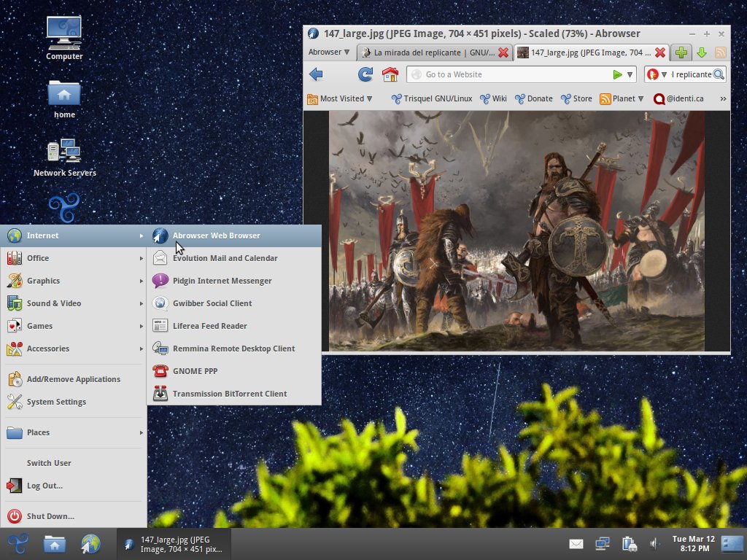Select Log Out... in the menu
This screenshot has width=747, height=560.
point(74,486)
